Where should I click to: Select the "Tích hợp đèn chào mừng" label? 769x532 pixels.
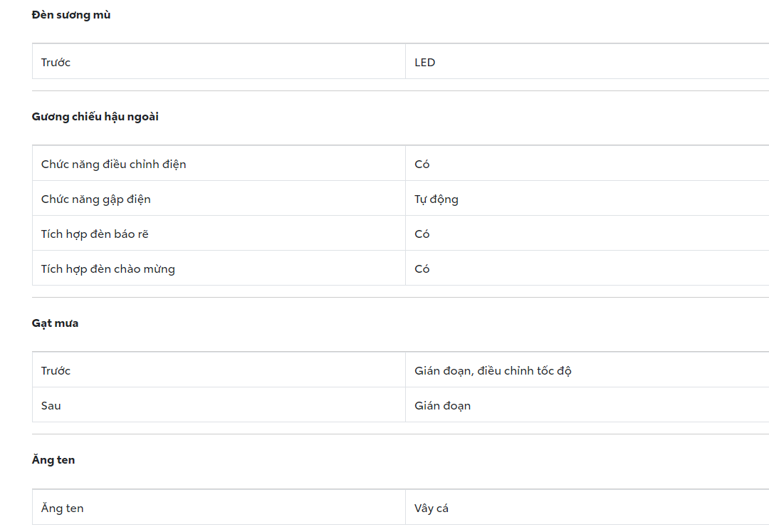pyautogui.click(x=108, y=269)
